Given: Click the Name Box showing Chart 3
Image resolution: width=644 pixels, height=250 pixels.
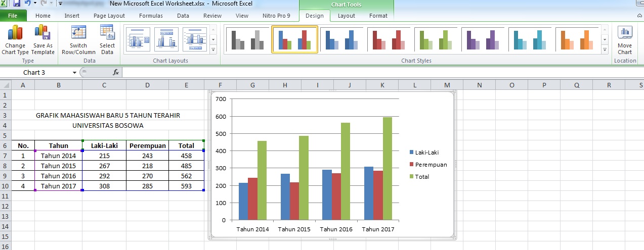Looking at the screenshot, I should pyautogui.click(x=35, y=72).
